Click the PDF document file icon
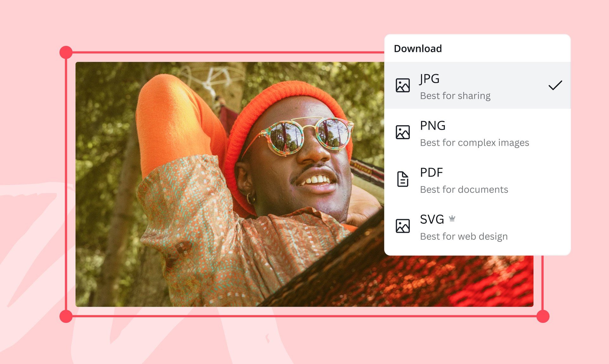The height and width of the screenshot is (364, 609). [403, 179]
